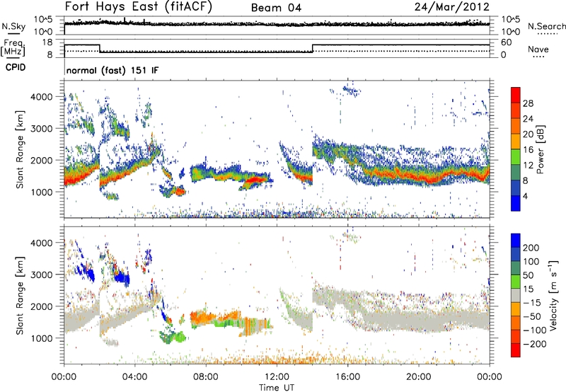This screenshot has height=392, width=566.
Task: Click the 200 value on velocity colorbar
Action: pyautogui.click(x=531, y=248)
